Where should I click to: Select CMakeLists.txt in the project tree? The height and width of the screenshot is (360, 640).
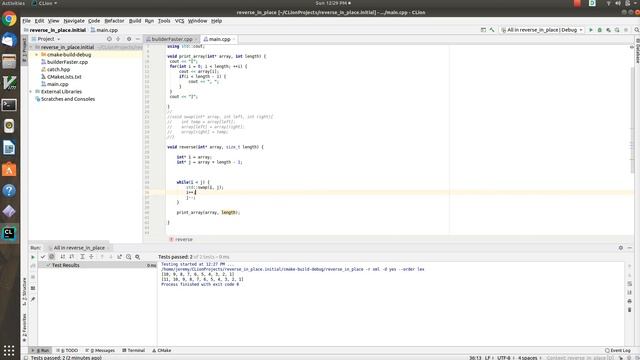[x=64, y=77]
